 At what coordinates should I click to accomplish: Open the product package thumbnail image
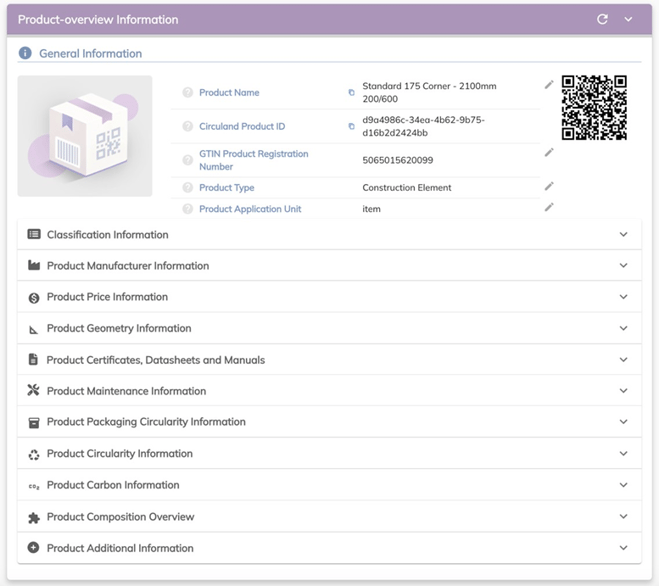click(85, 136)
